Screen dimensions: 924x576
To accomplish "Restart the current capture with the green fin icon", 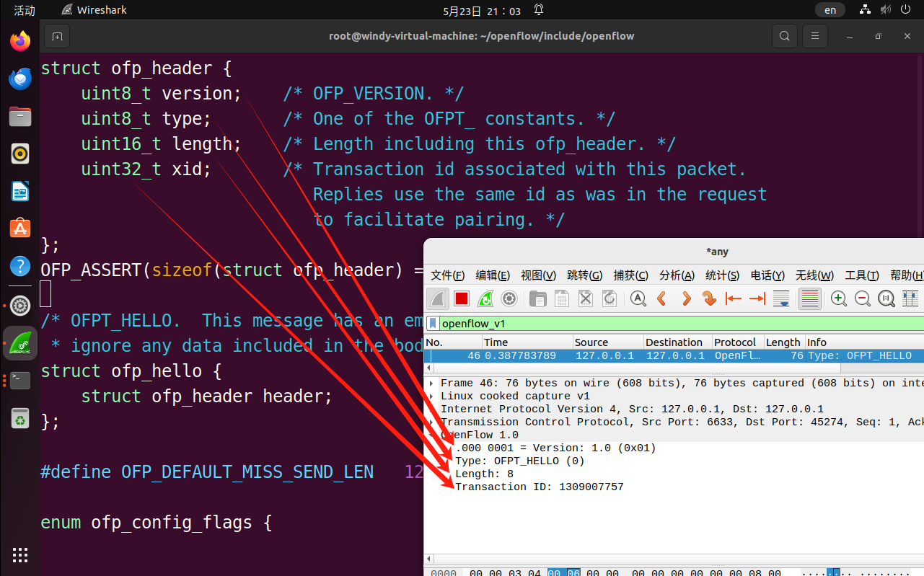I will click(x=485, y=298).
